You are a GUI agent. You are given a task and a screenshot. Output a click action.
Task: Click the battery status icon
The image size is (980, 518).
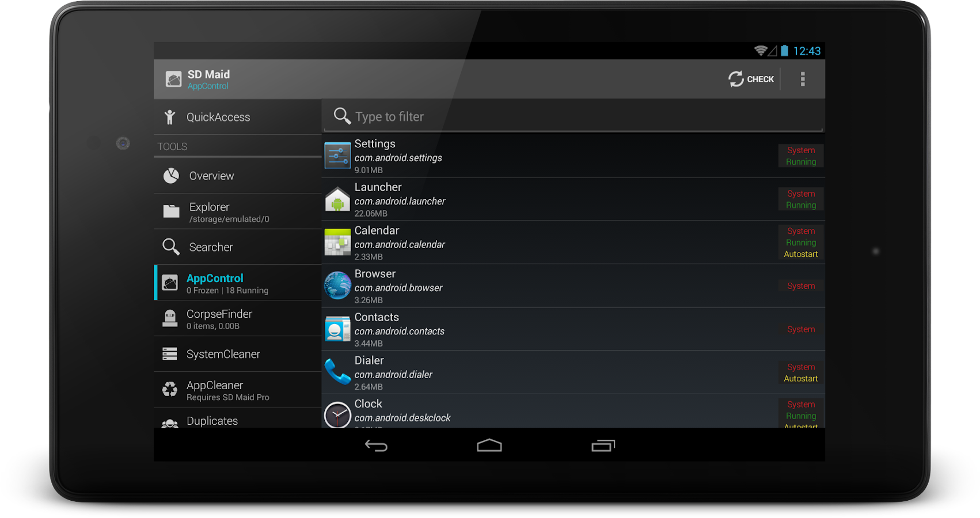point(784,51)
